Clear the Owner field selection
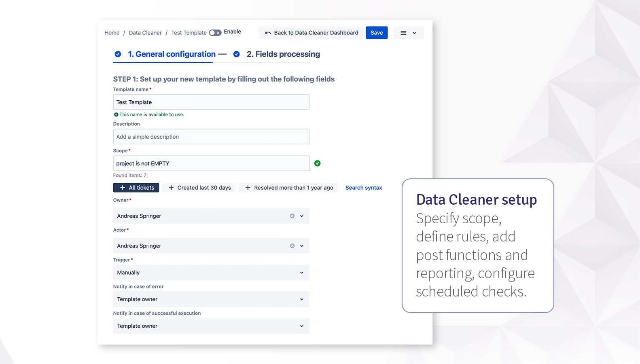The height and width of the screenshot is (364, 640). (x=292, y=216)
